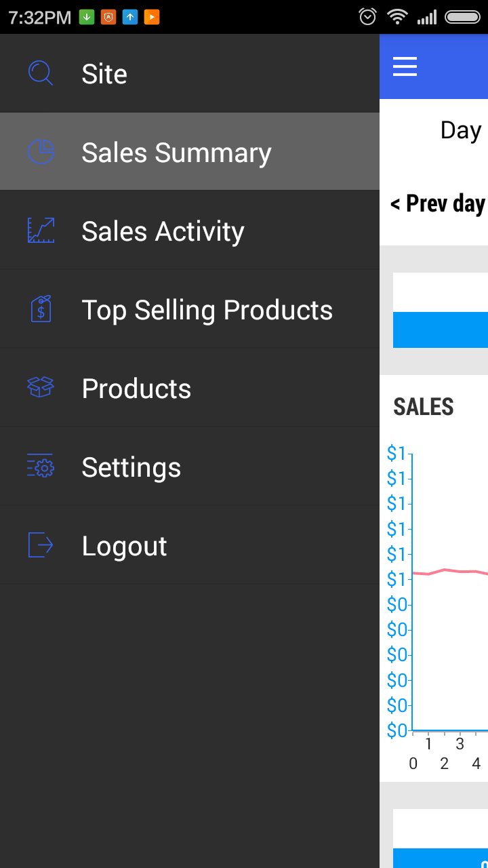The width and height of the screenshot is (488, 868).
Task: Choose Logout from the menu
Action: tap(124, 546)
